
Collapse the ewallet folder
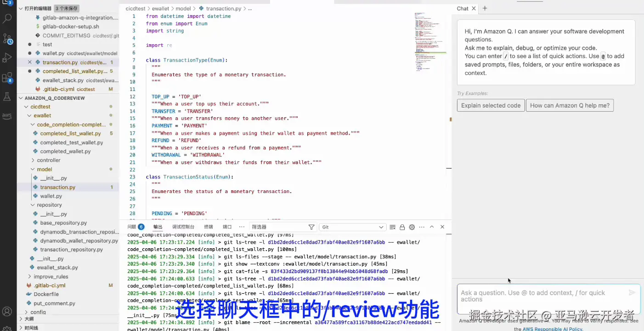tap(29, 115)
